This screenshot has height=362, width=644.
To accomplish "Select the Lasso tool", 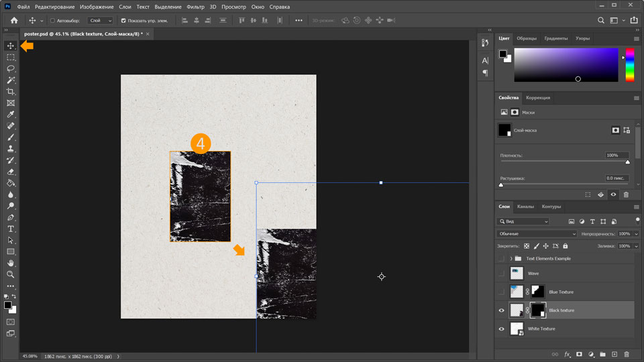I will tap(11, 68).
